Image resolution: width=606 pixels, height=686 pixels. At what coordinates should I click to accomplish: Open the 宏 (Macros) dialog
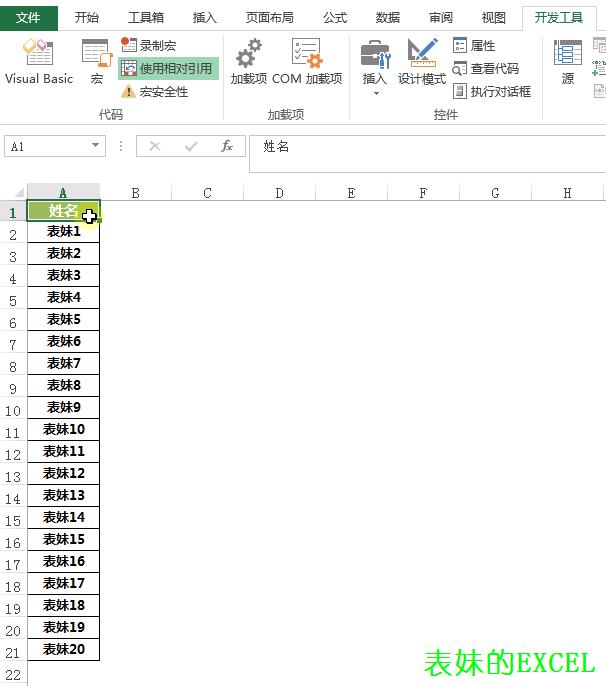(97, 62)
